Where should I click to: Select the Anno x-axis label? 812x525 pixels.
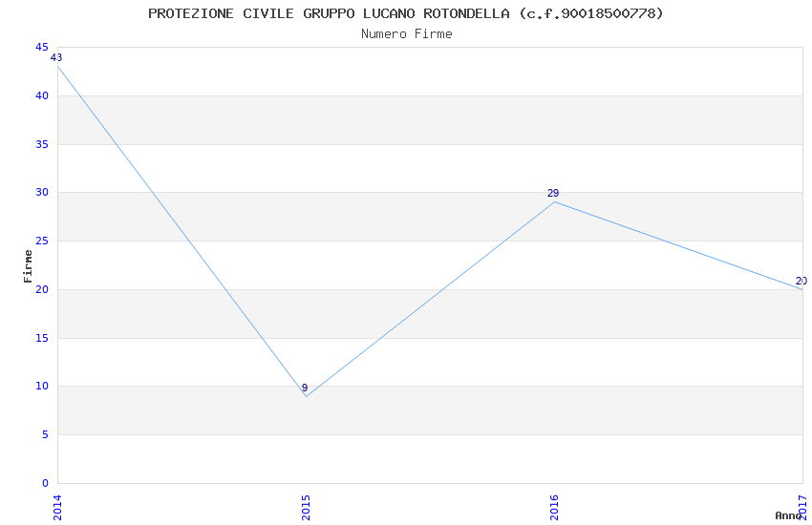pyautogui.click(x=788, y=515)
